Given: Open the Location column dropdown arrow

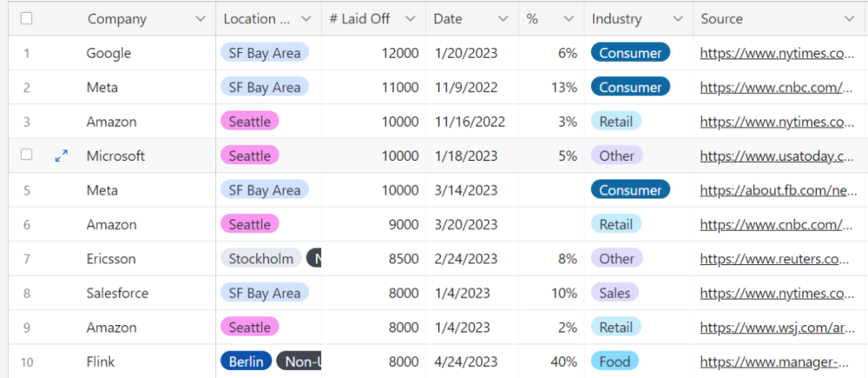Looking at the screenshot, I should click(x=306, y=18).
